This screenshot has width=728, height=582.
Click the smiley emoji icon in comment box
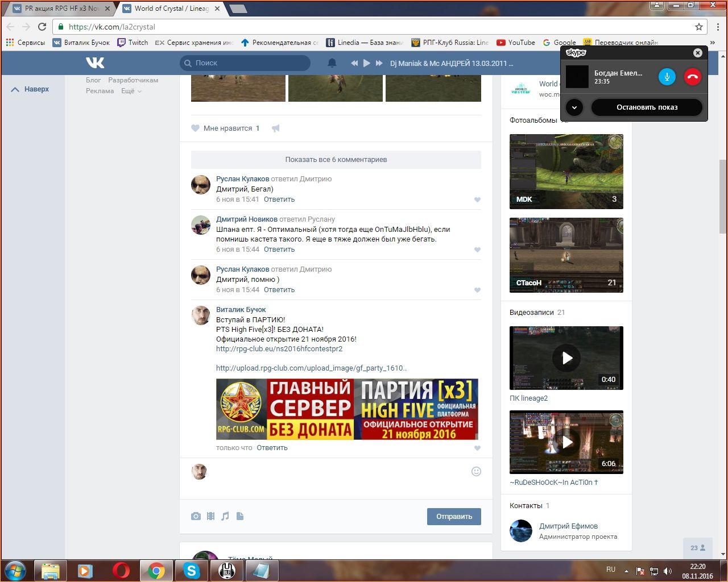(x=476, y=471)
